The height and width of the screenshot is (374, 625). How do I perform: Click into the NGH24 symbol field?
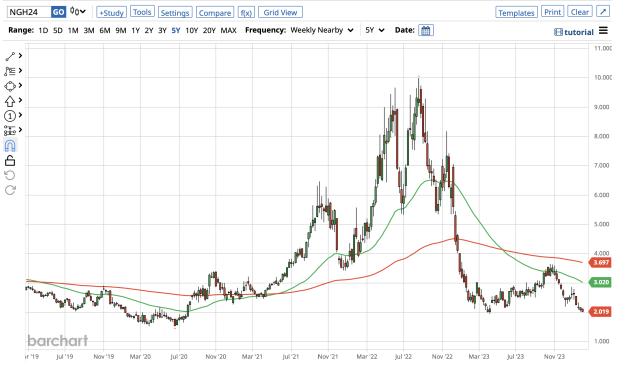pyautogui.click(x=29, y=12)
